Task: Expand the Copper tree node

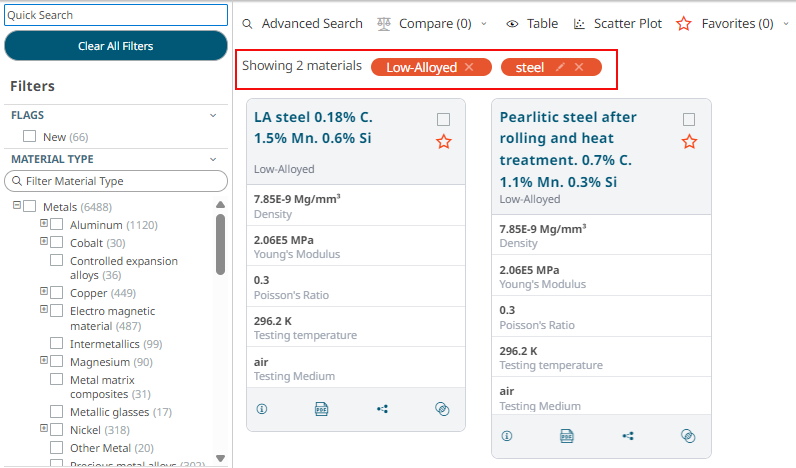Action: pyautogui.click(x=44, y=291)
